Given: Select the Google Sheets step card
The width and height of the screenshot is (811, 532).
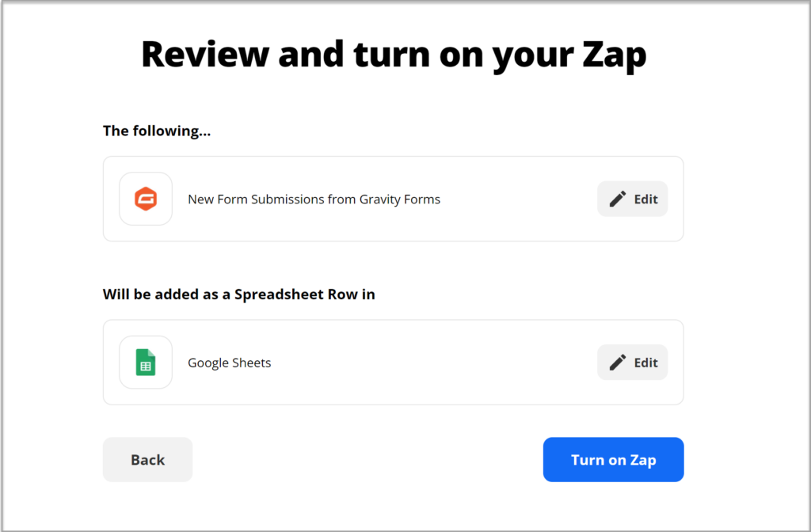Looking at the screenshot, I should pos(393,362).
